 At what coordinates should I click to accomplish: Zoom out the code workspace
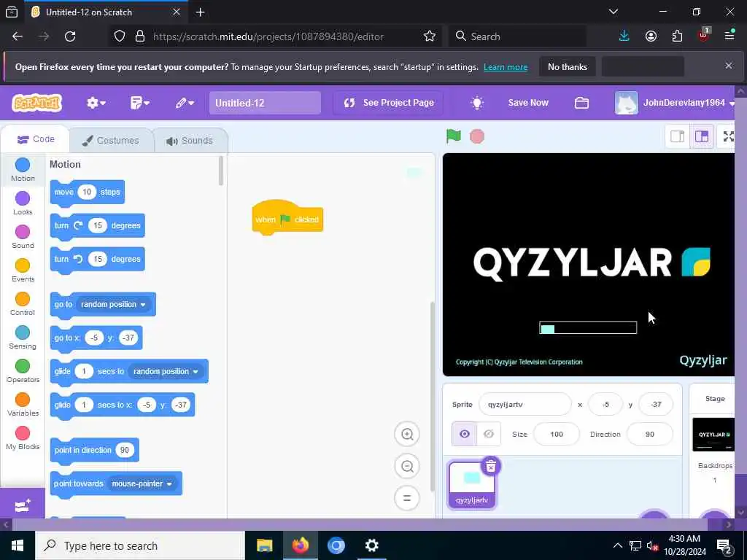tap(407, 466)
